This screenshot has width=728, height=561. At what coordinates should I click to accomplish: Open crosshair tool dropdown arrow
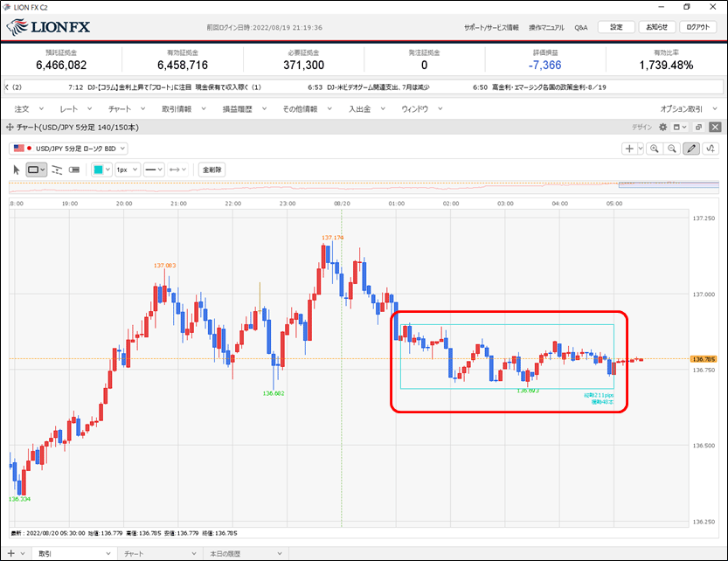(641, 149)
